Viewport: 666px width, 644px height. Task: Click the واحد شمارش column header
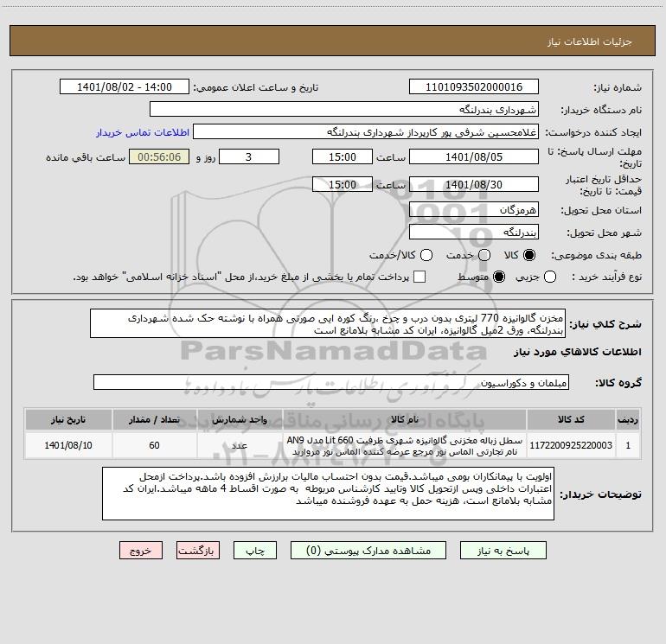[240, 419]
